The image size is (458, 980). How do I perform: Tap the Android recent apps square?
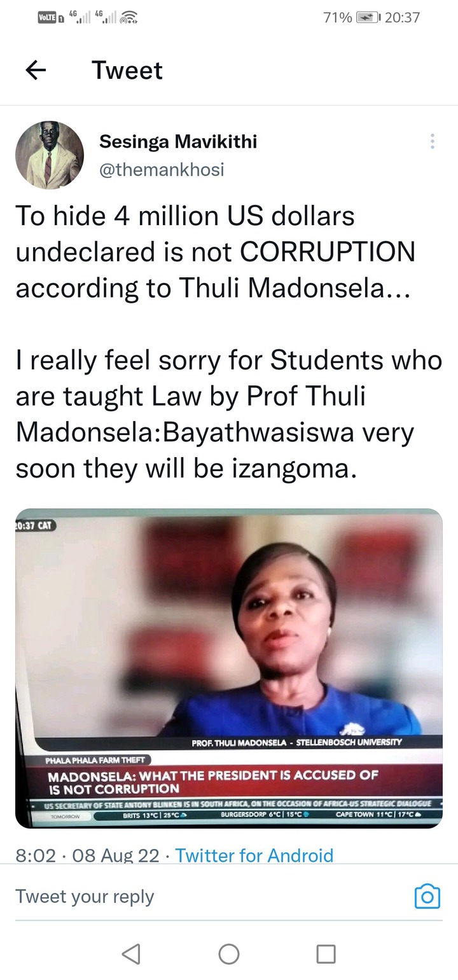coord(326,953)
